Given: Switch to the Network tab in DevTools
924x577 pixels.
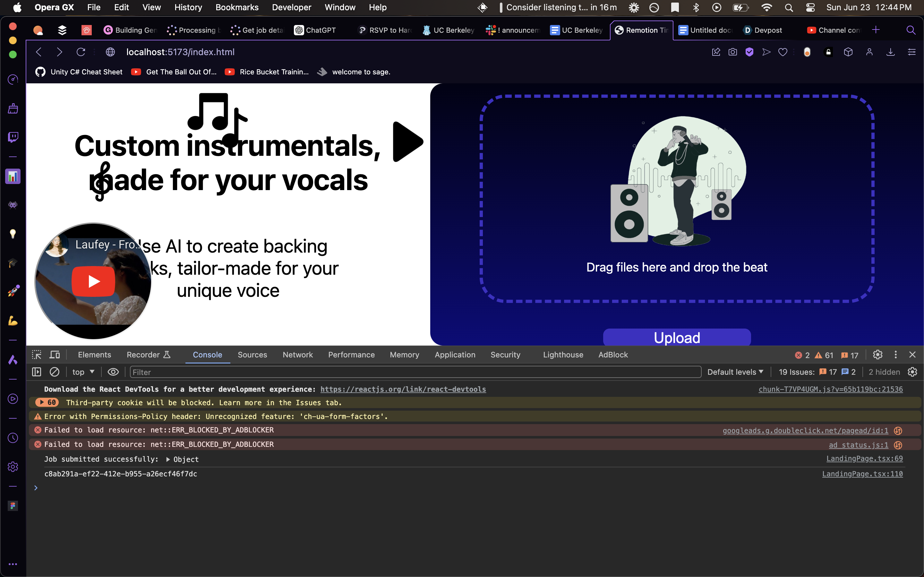Looking at the screenshot, I should point(297,355).
